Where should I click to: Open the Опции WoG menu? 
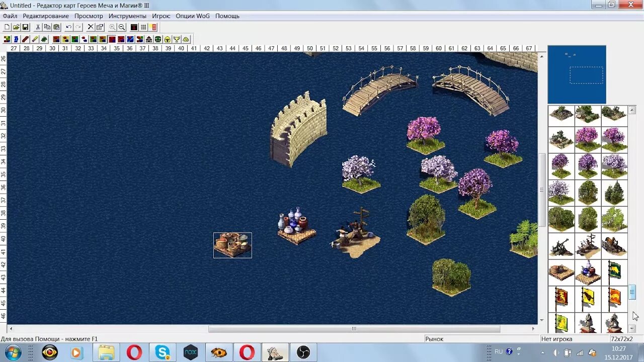pos(193,16)
